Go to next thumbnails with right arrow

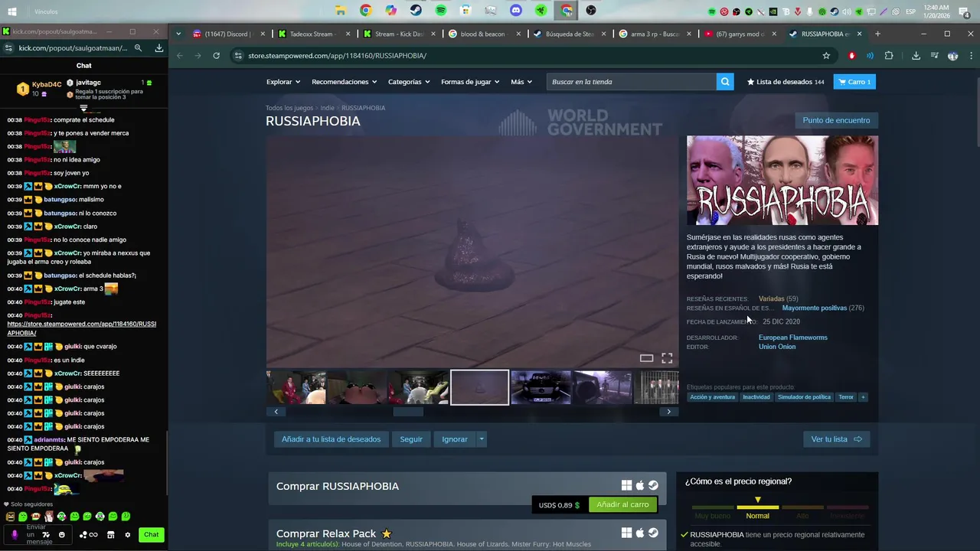[668, 412]
